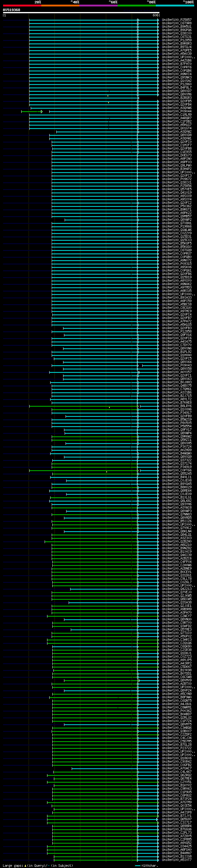Click the red ~20% identity legend bar
Image resolution: width=197 pixels, height=868 pixels.
(22, 6)
